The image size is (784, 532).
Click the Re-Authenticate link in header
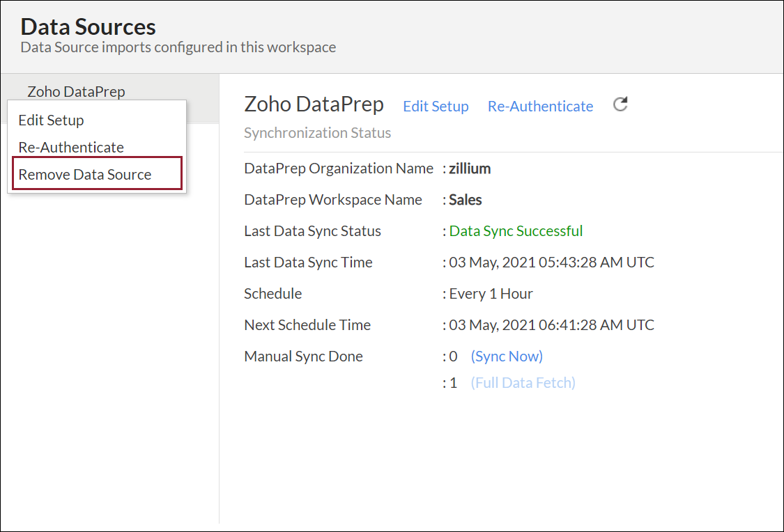[x=540, y=107]
